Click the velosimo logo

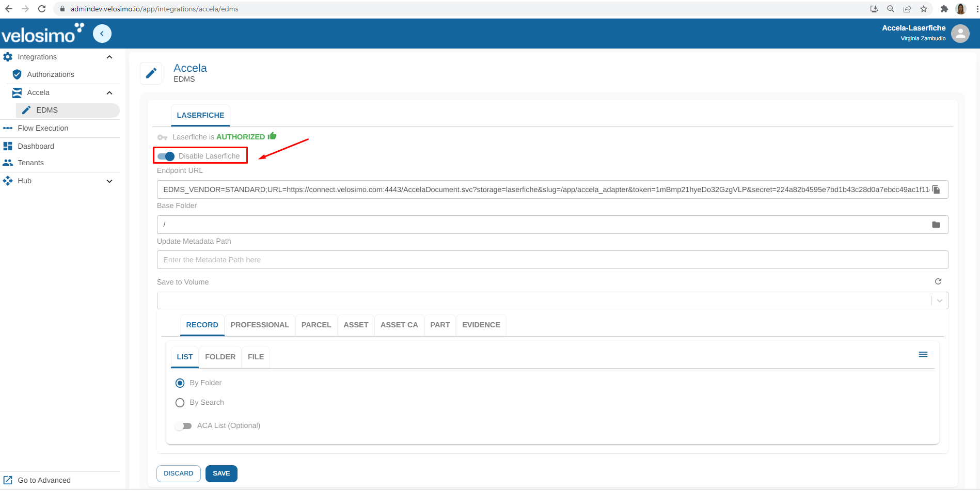(42, 33)
